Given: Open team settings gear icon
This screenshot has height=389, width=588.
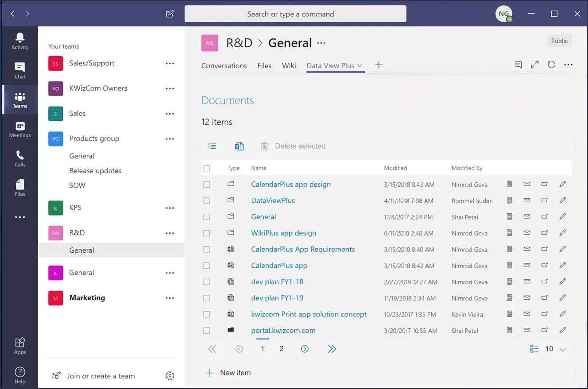Looking at the screenshot, I should pos(170,376).
